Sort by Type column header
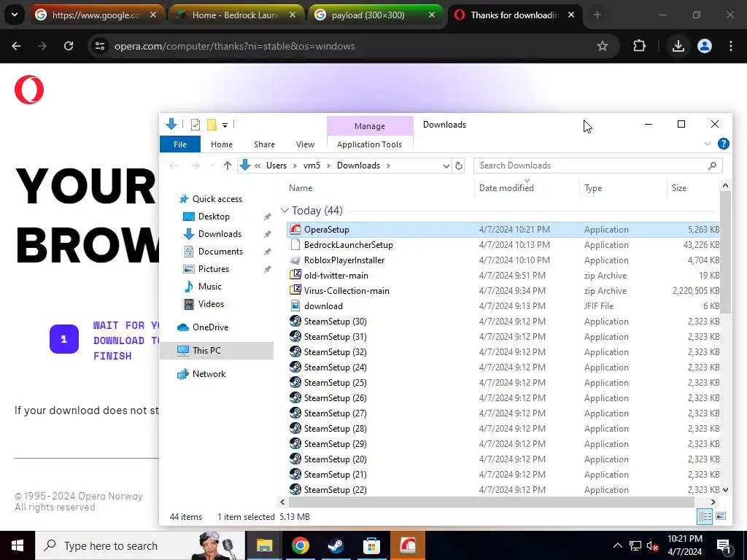This screenshot has height=560, width=747. click(x=623, y=188)
